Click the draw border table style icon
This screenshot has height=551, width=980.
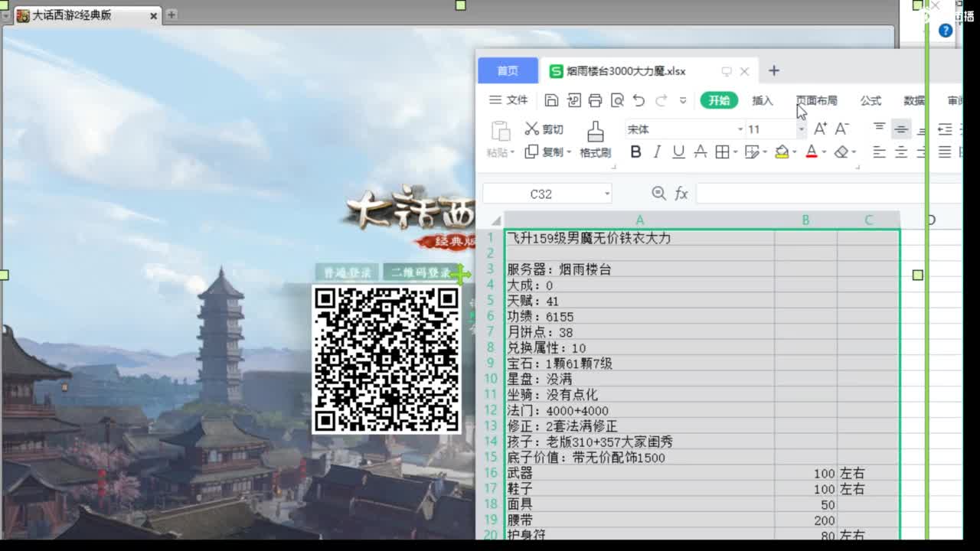point(752,152)
